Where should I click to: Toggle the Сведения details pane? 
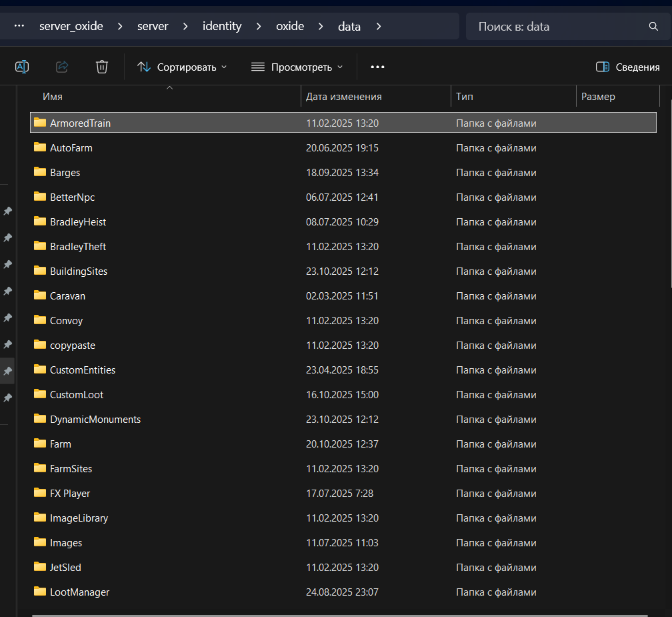tap(627, 67)
